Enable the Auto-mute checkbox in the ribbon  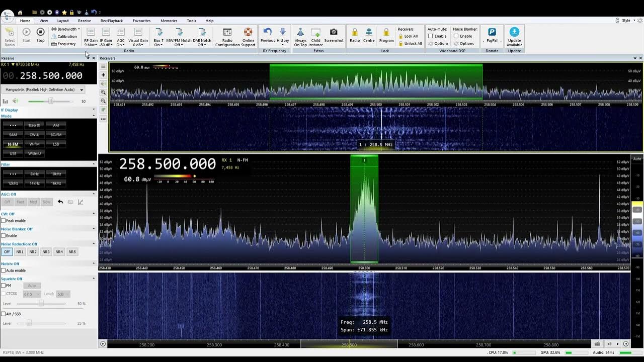(431, 36)
